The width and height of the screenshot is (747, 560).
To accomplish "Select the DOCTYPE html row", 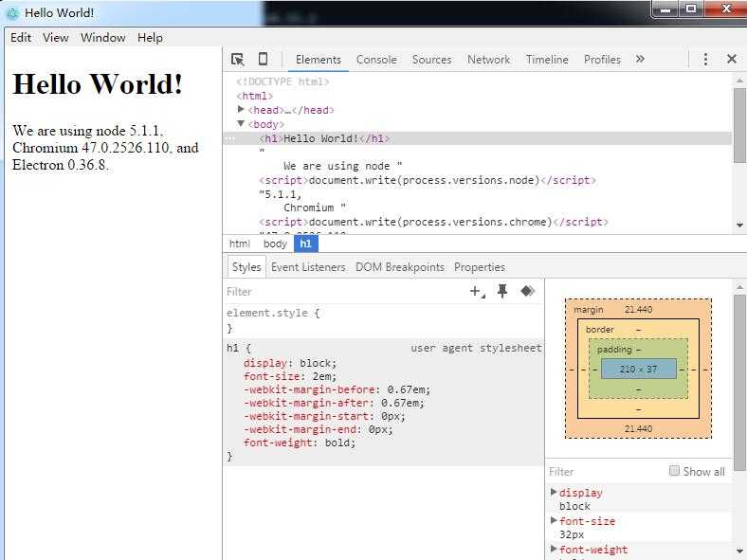I will coord(283,81).
